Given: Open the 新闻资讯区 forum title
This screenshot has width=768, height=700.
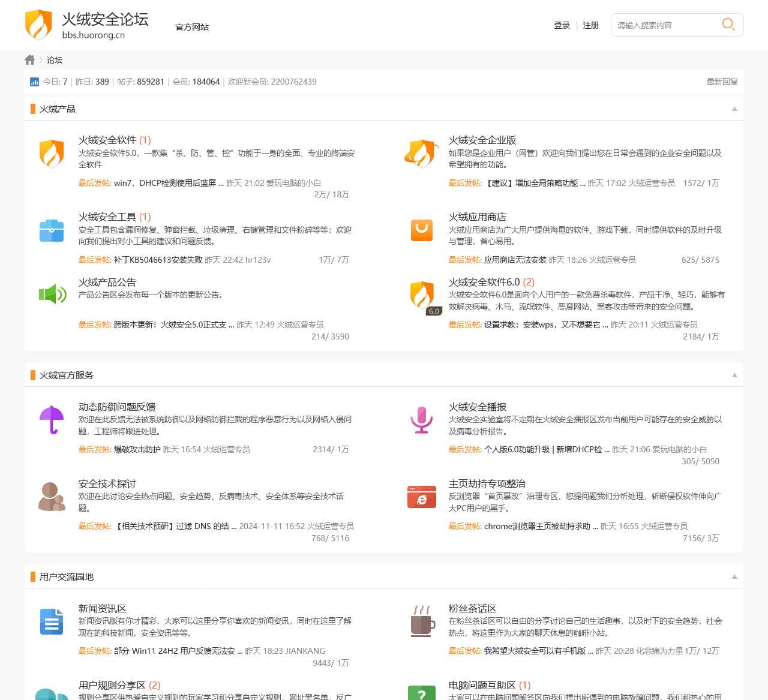Looking at the screenshot, I should [x=103, y=608].
